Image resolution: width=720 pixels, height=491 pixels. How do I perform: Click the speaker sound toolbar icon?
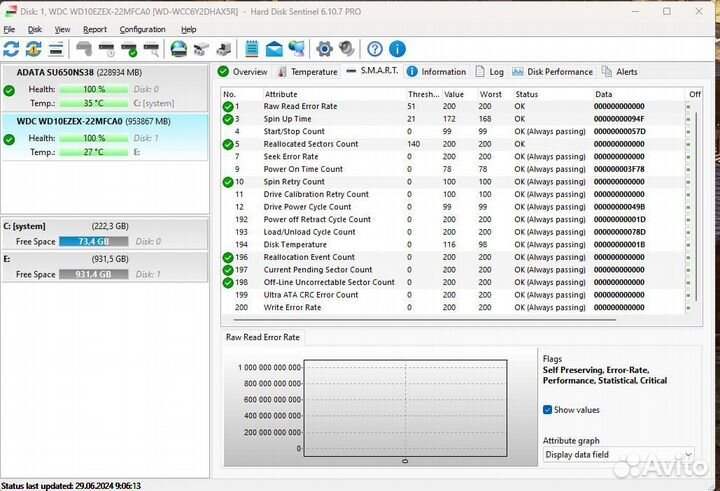346,49
